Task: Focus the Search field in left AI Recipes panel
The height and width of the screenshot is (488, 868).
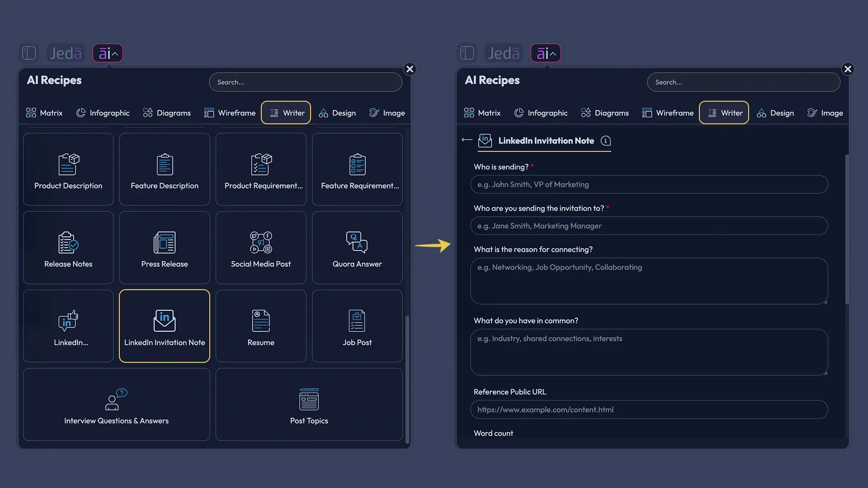Action: coord(306,82)
